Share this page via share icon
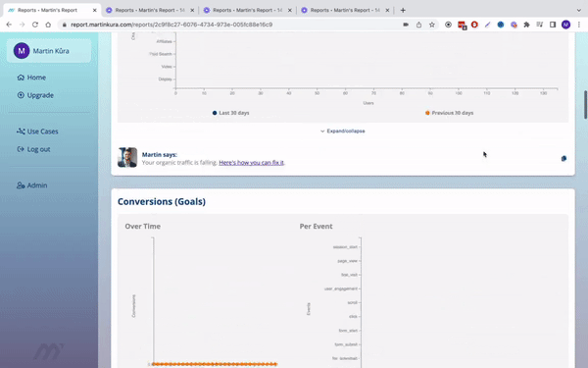The height and width of the screenshot is (368, 588). click(418, 25)
